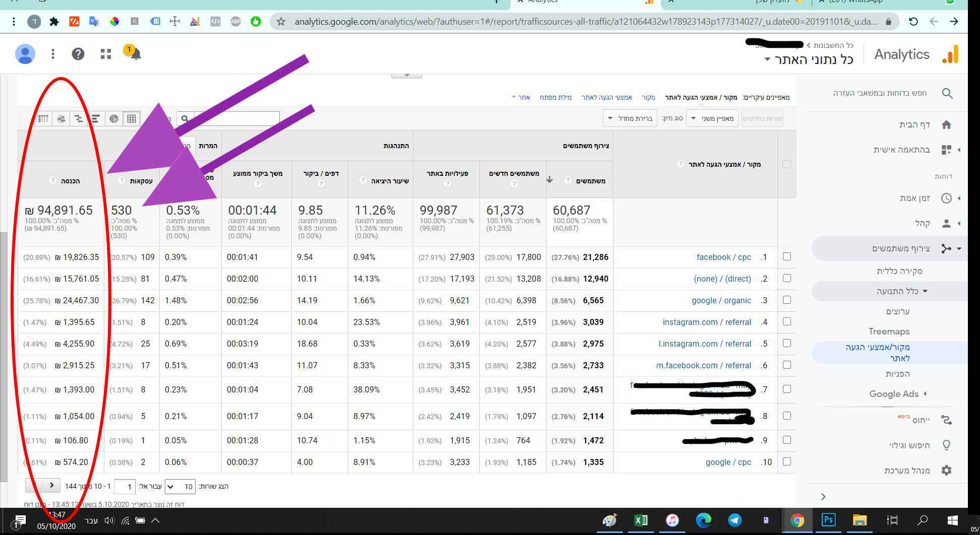Image resolution: width=980 pixels, height=535 pixels.
Task: Click the table search magnifier button
Action: (x=185, y=119)
